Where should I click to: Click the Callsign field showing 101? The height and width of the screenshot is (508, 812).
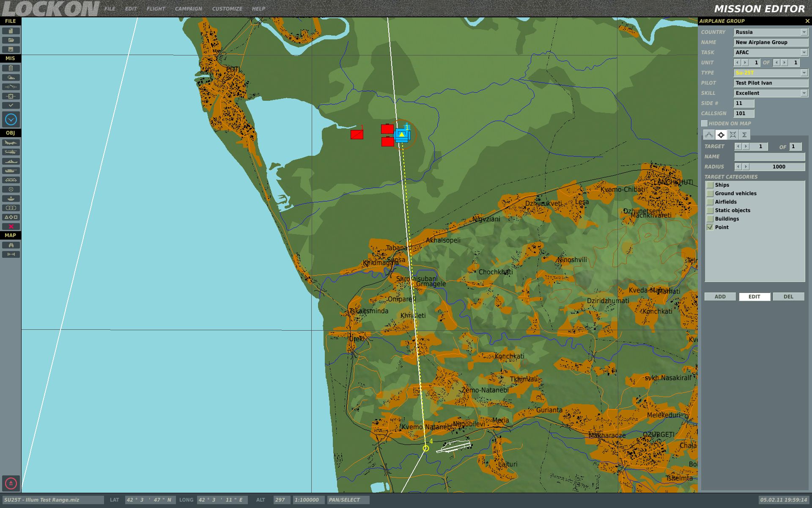(x=744, y=113)
